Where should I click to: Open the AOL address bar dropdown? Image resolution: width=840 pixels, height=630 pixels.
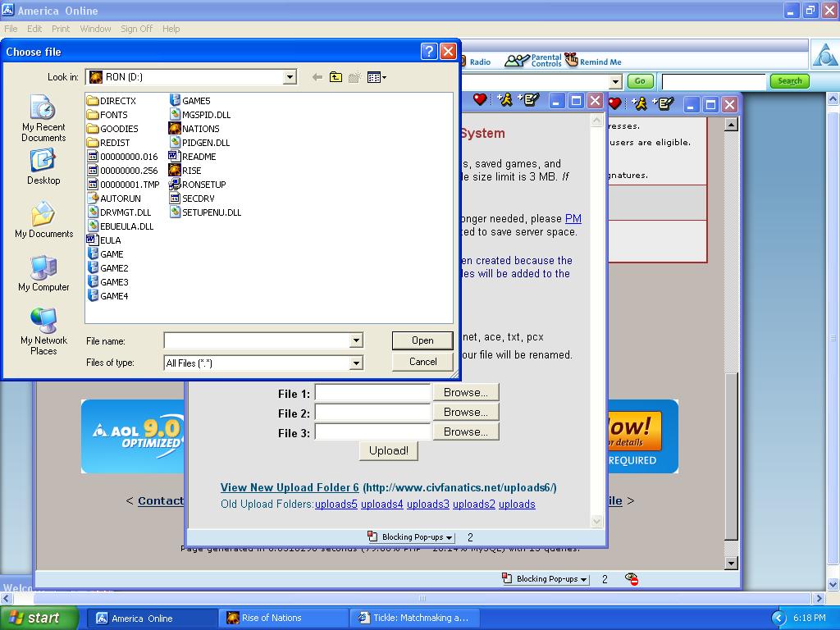click(615, 81)
